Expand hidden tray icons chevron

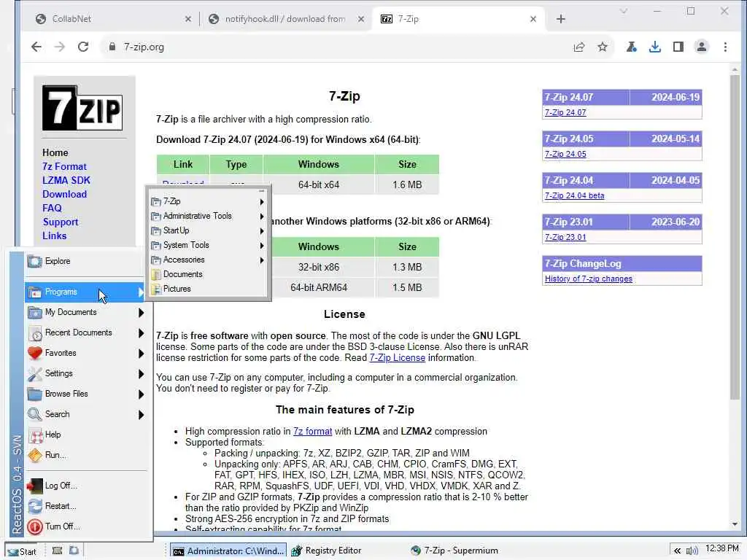click(x=677, y=551)
